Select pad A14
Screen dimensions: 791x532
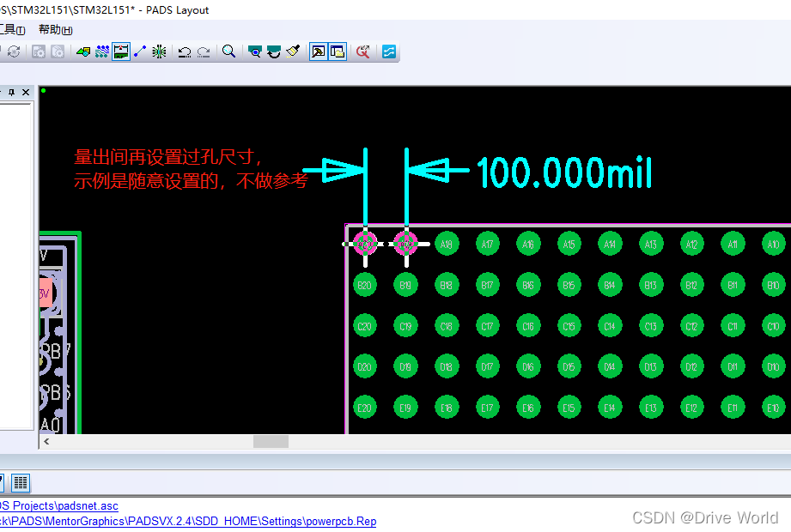click(610, 245)
